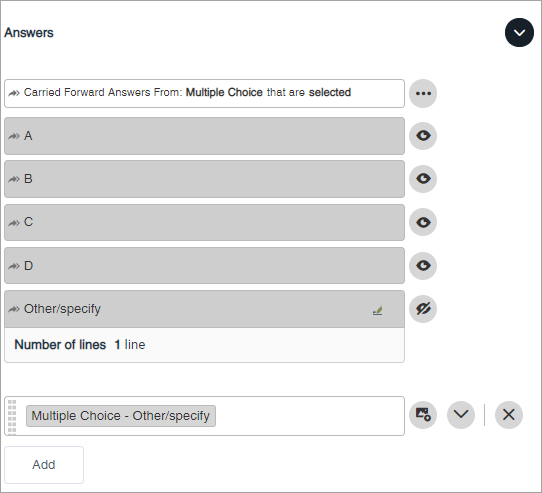542x493 pixels.
Task: Collapse the Answers section with the chevron button
Action: [x=519, y=33]
